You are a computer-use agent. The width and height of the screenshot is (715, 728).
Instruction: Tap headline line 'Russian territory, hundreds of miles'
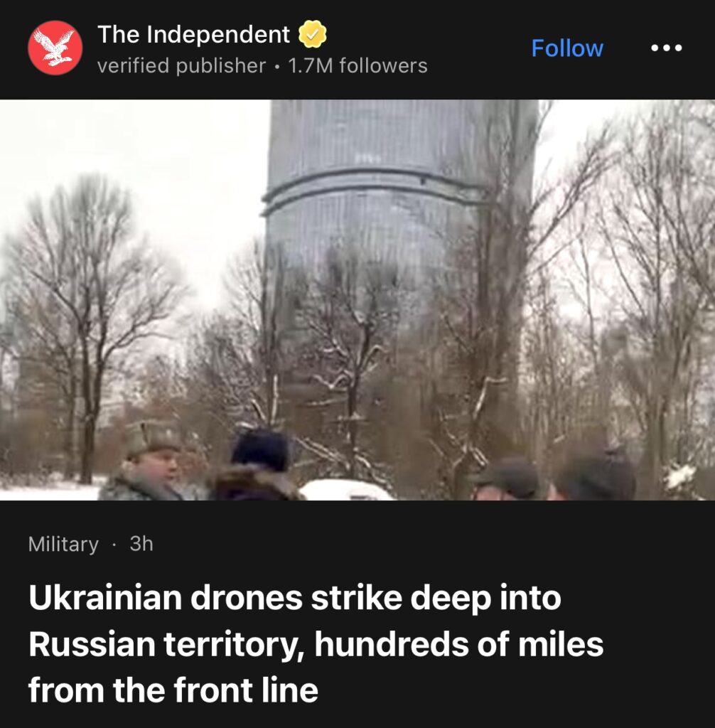(316, 644)
